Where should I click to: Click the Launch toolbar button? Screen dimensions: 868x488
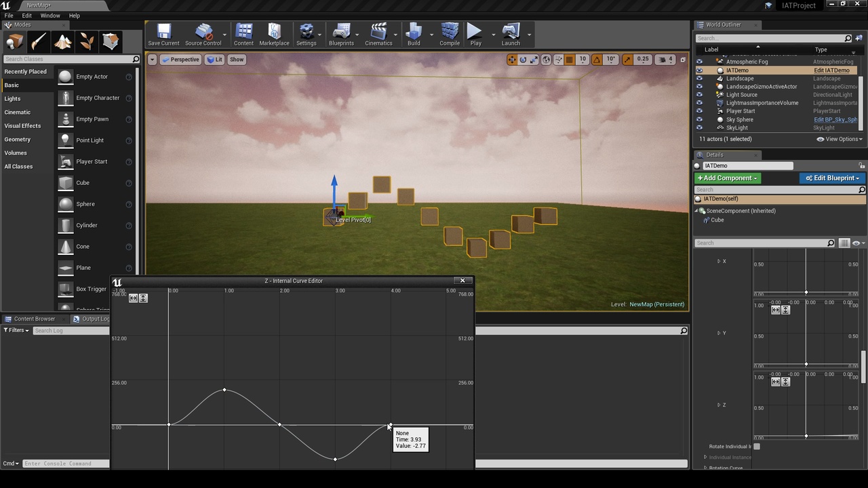tap(511, 35)
